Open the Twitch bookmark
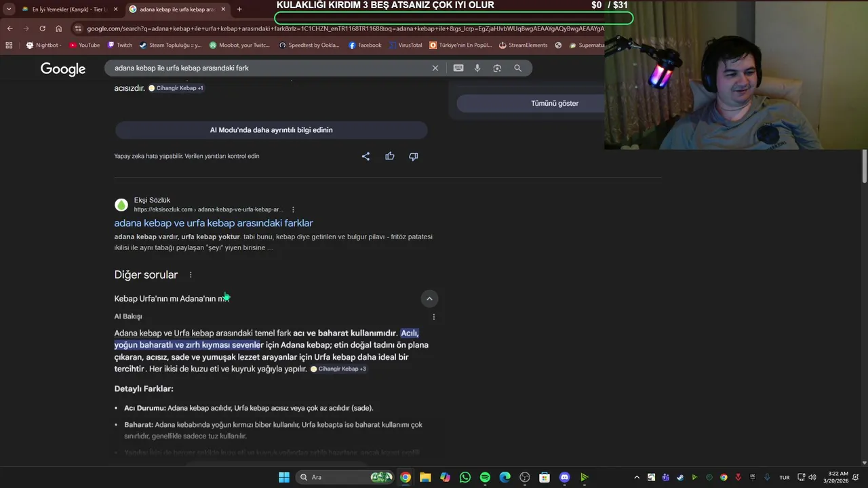The width and height of the screenshot is (868, 488). coord(120,45)
